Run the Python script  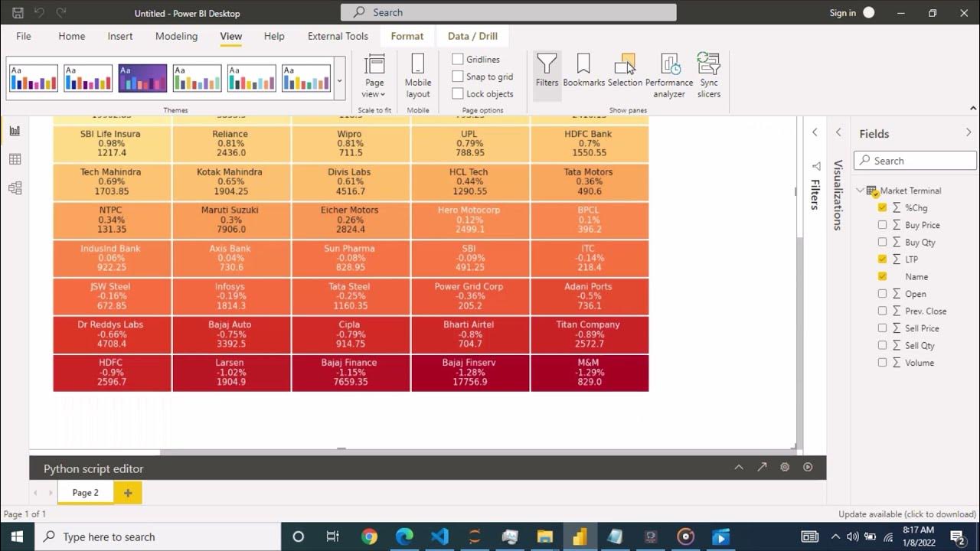tap(808, 468)
